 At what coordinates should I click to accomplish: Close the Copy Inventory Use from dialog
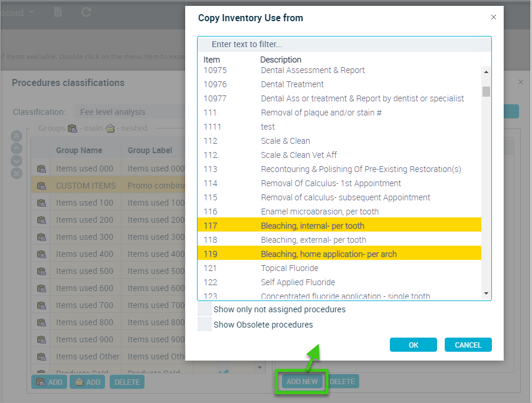pos(494,17)
